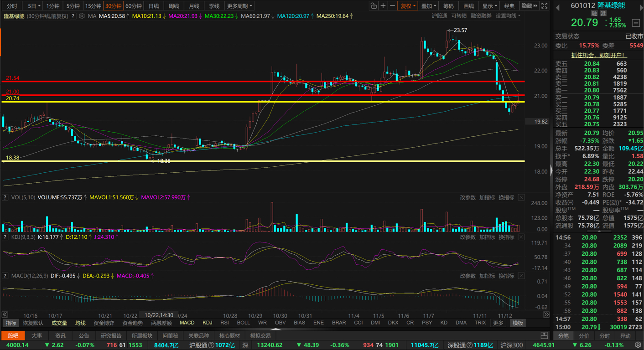This screenshot has height=350, width=644.
Task: Click the 融 margin badge
Action: (x=594, y=14)
